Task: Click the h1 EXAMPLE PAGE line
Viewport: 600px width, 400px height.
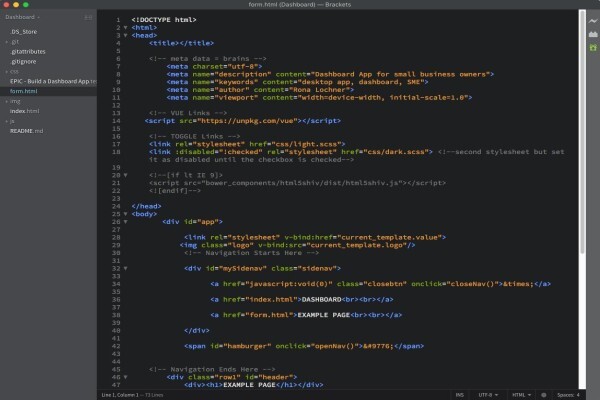Action: point(254,385)
